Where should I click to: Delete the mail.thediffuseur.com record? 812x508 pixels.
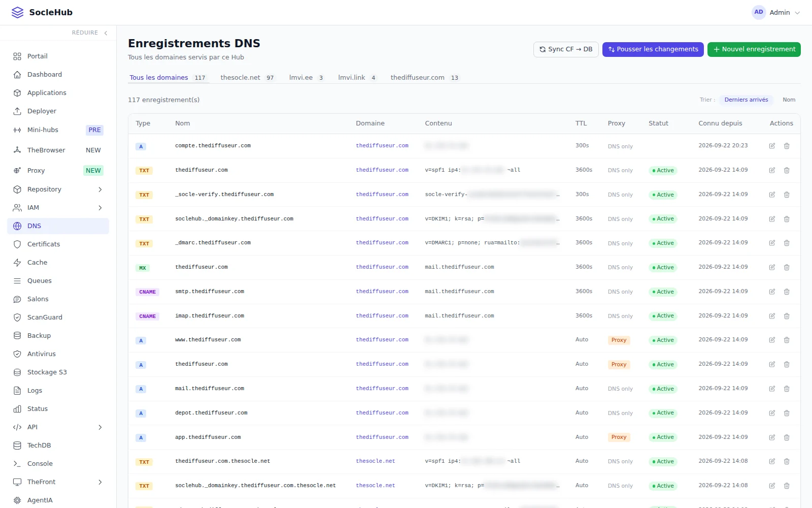pyautogui.click(x=787, y=389)
